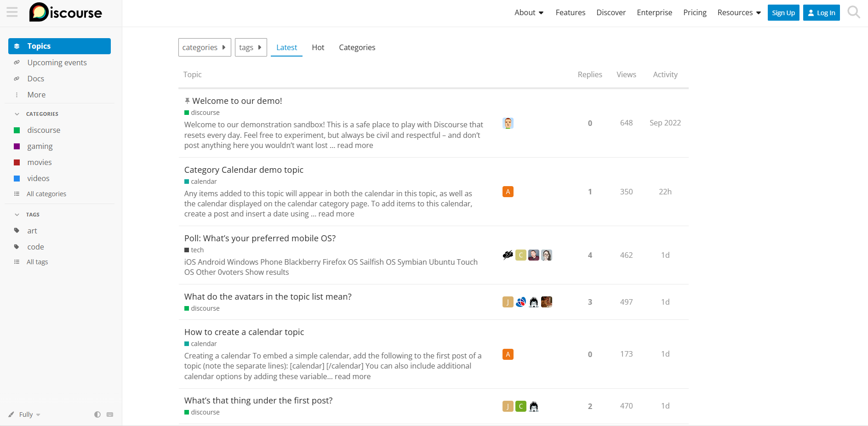This screenshot has height=426, width=868.
Task: Open the categories filter dropdown
Action: pyautogui.click(x=204, y=47)
